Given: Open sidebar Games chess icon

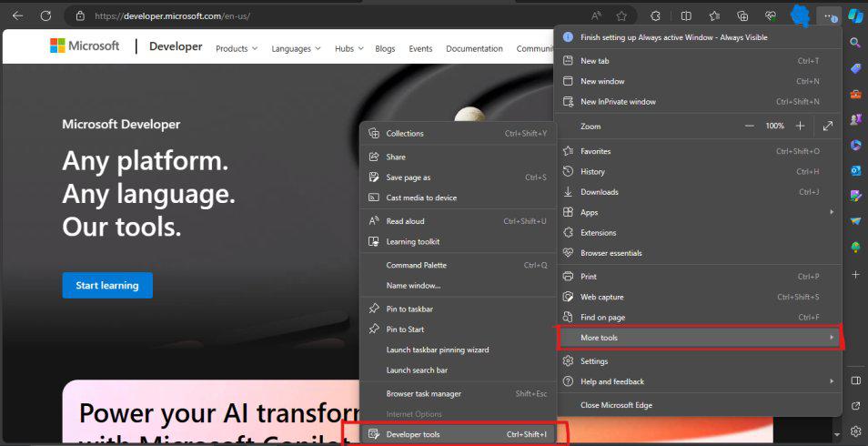Looking at the screenshot, I should [855, 118].
